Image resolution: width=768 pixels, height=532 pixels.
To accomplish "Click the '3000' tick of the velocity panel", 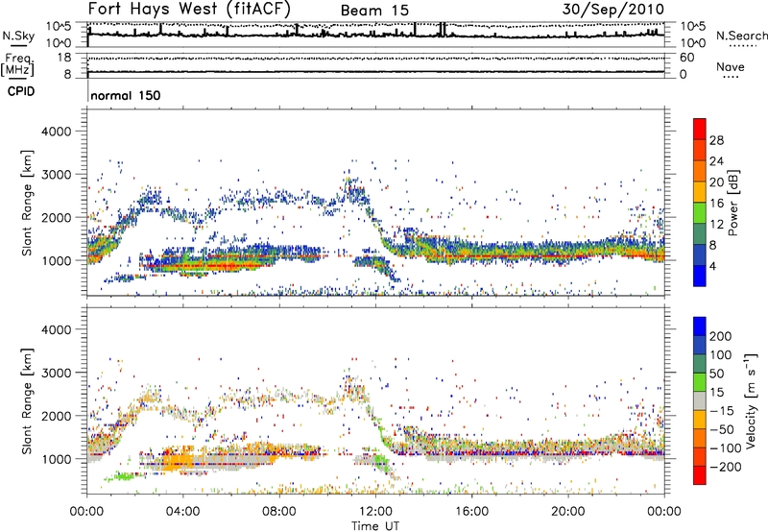I will point(56,373).
